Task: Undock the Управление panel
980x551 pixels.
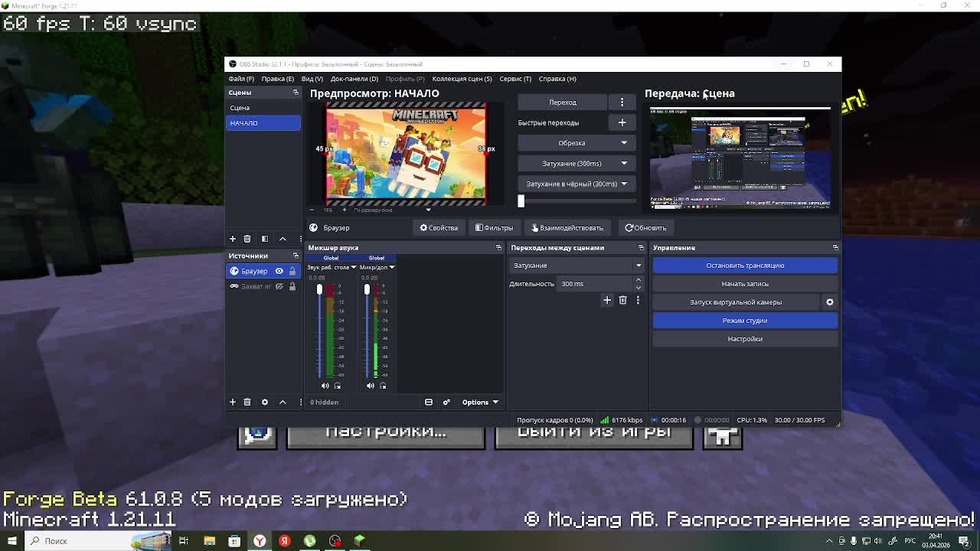Action: 835,248
